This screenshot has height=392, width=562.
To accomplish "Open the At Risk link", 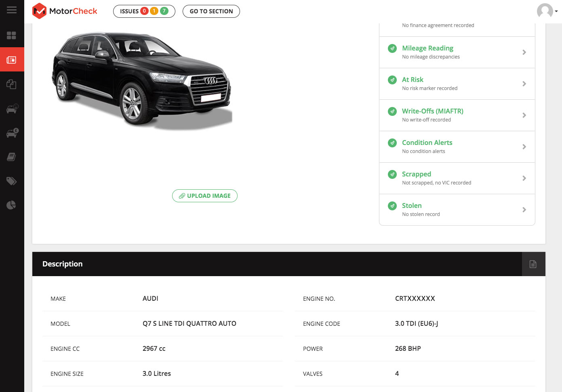I will [413, 80].
